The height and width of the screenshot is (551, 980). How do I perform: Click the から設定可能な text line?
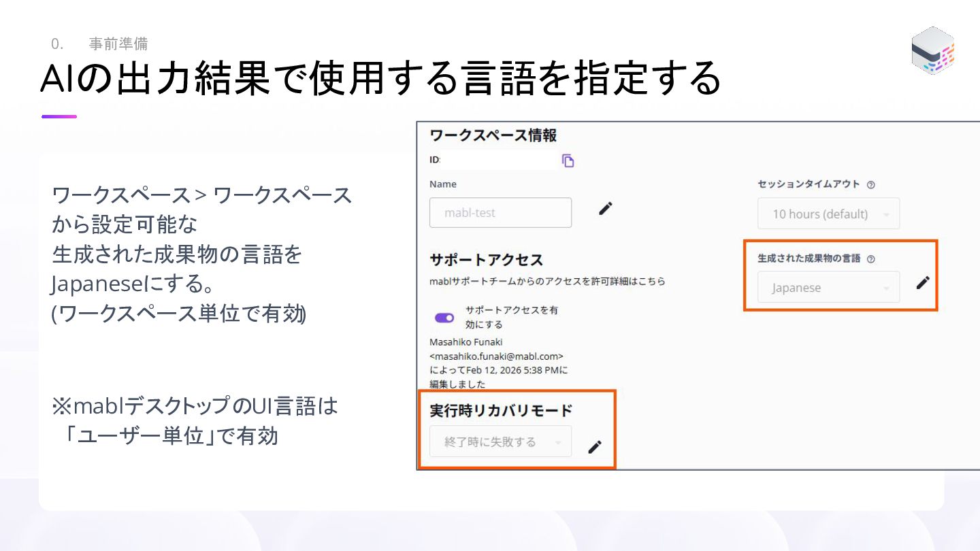(125, 224)
